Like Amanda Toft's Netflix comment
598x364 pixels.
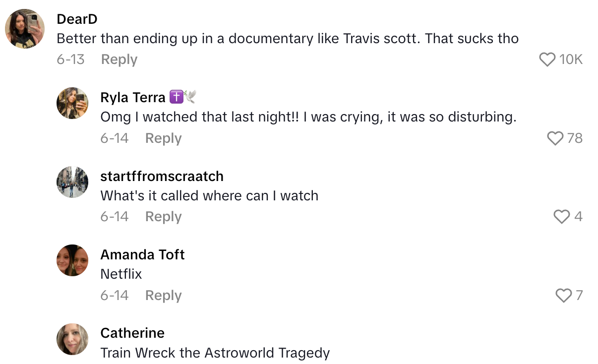coord(563,296)
